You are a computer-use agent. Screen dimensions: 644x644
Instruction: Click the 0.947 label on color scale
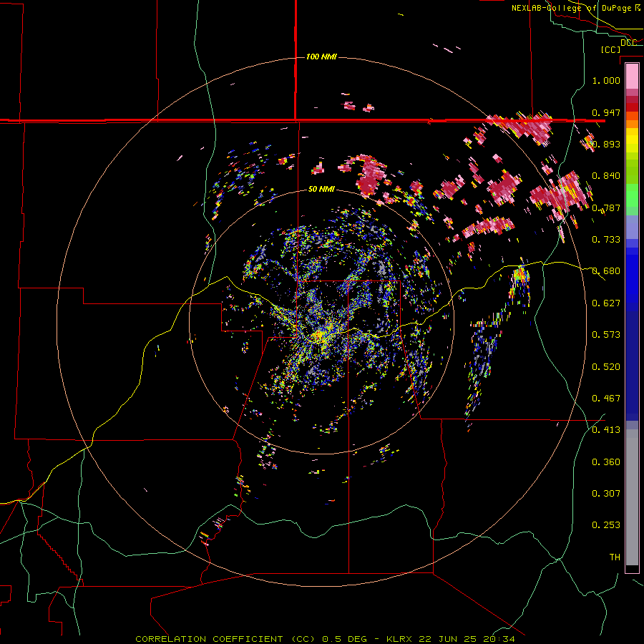606,112
